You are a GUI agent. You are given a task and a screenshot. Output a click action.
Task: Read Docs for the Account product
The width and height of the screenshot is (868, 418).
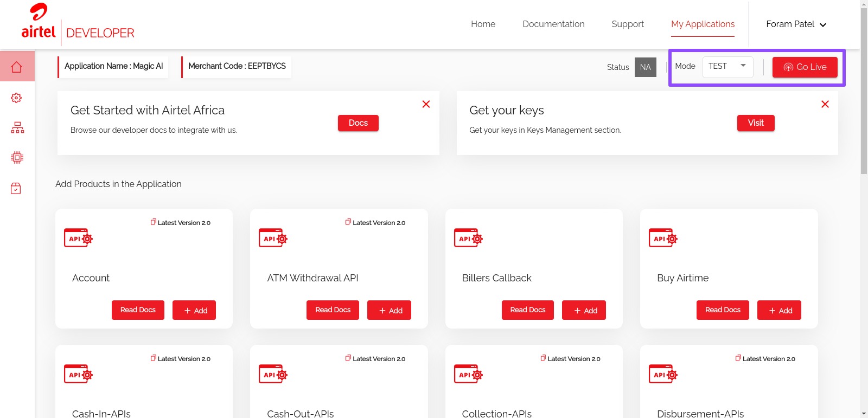[138, 310]
